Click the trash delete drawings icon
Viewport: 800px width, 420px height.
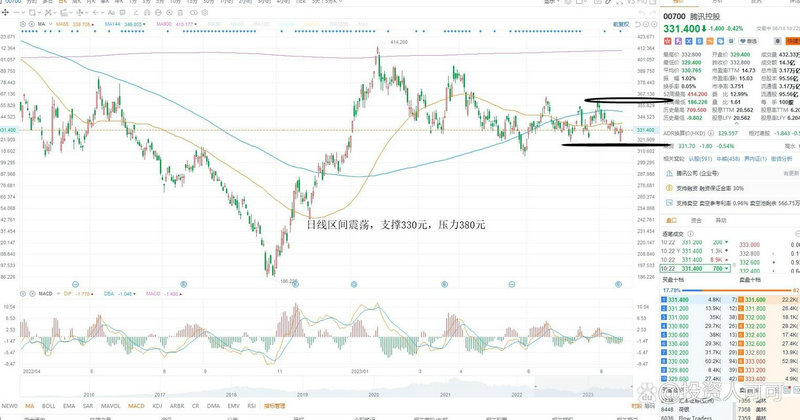click(180, 12)
